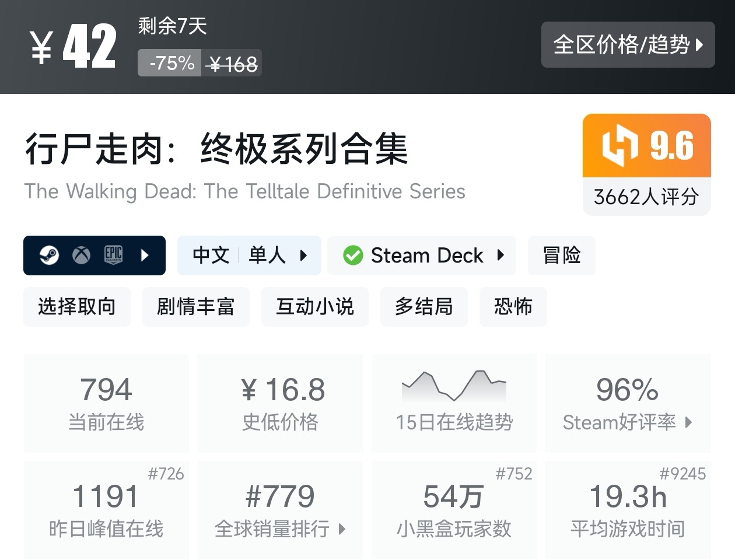Select the 选择取向 tag
Image resolution: width=735 pixels, height=560 pixels.
[77, 306]
